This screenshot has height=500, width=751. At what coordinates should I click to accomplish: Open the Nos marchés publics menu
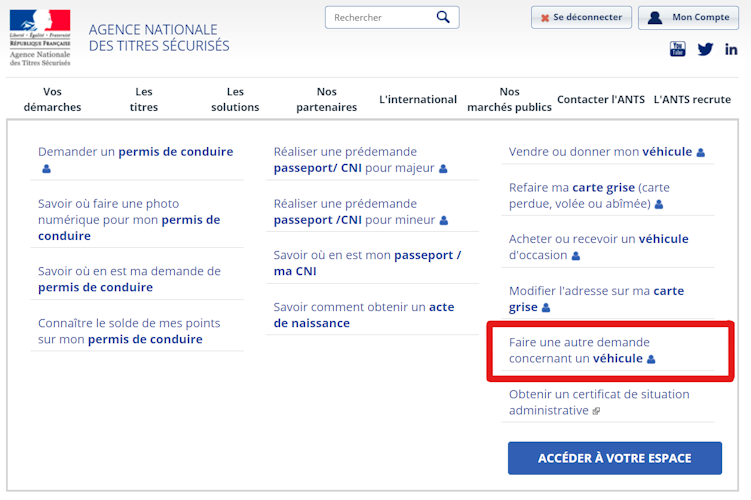[x=509, y=99]
